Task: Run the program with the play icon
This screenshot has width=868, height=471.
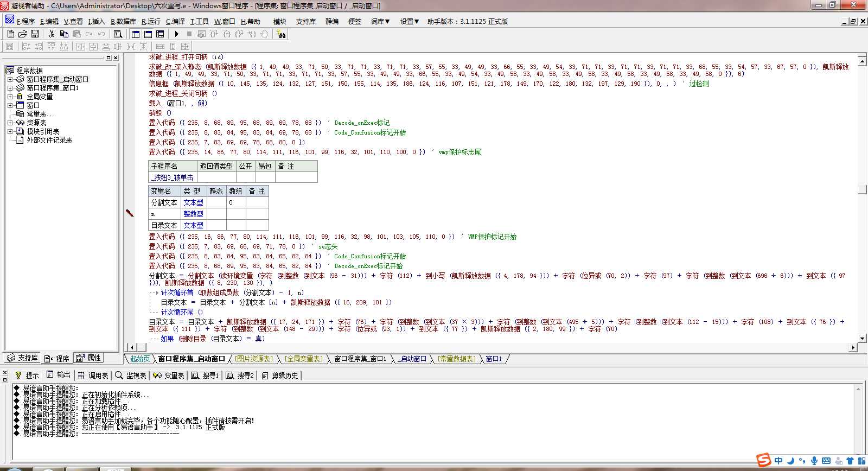Action: coord(176,34)
